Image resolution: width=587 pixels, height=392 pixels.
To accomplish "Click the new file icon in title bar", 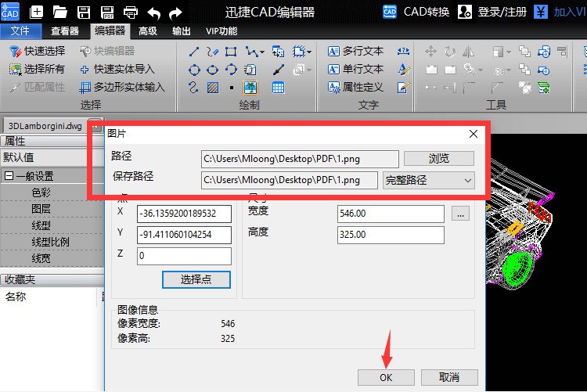I will [x=37, y=12].
